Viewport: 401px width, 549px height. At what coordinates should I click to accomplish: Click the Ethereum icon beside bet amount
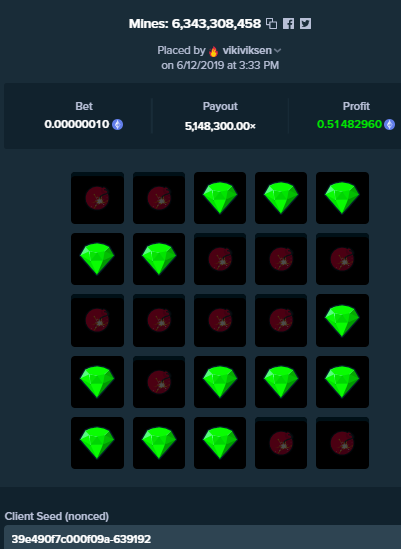117,124
